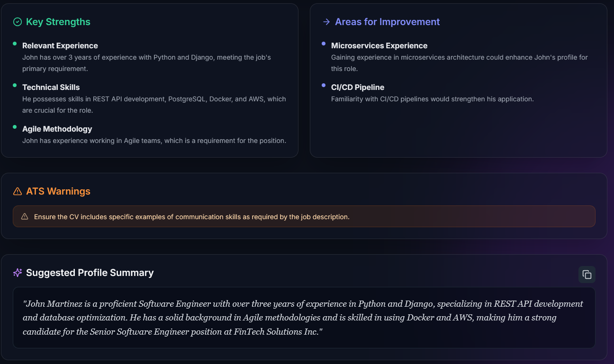Click the sparkle icon beside Suggested Profile Summary
Viewport: 614px width, 364px height.
click(x=18, y=273)
